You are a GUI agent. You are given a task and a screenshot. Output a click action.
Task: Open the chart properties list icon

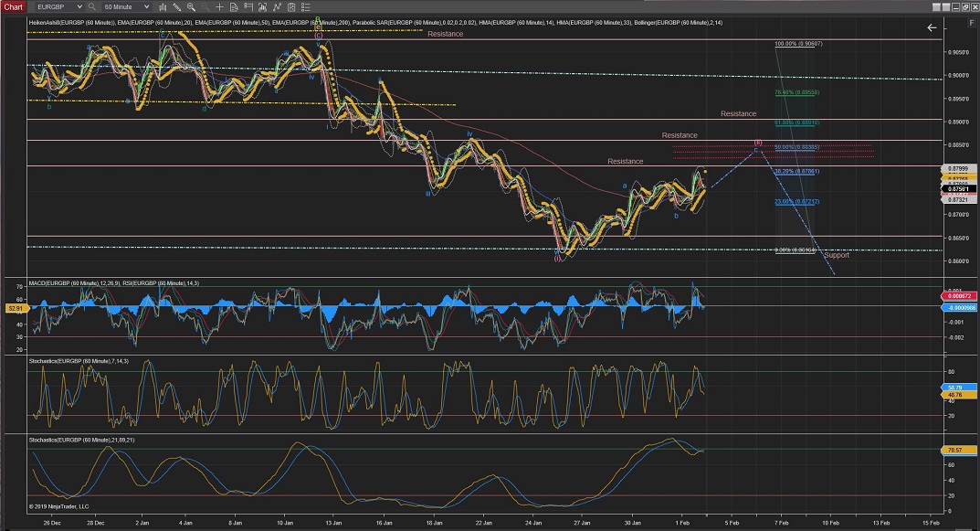[x=305, y=6]
